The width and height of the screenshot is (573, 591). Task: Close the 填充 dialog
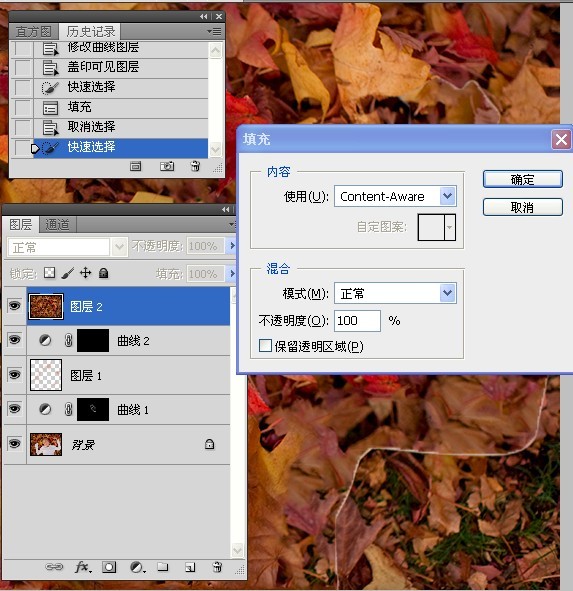click(x=561, y=140)
